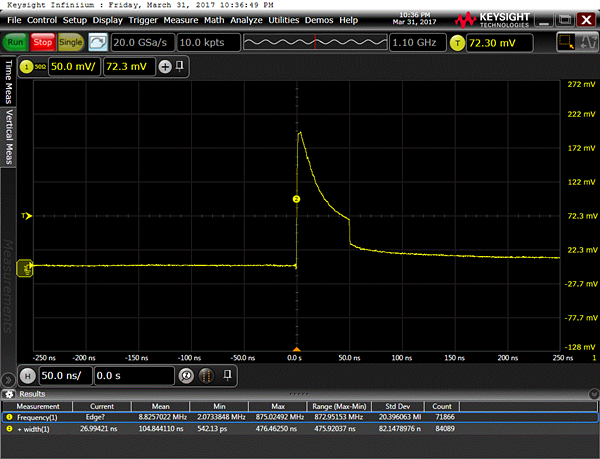Select the zoom box tool icon

(566, 42)
